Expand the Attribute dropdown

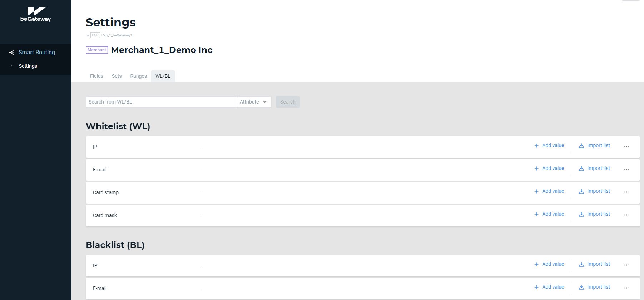254,102
